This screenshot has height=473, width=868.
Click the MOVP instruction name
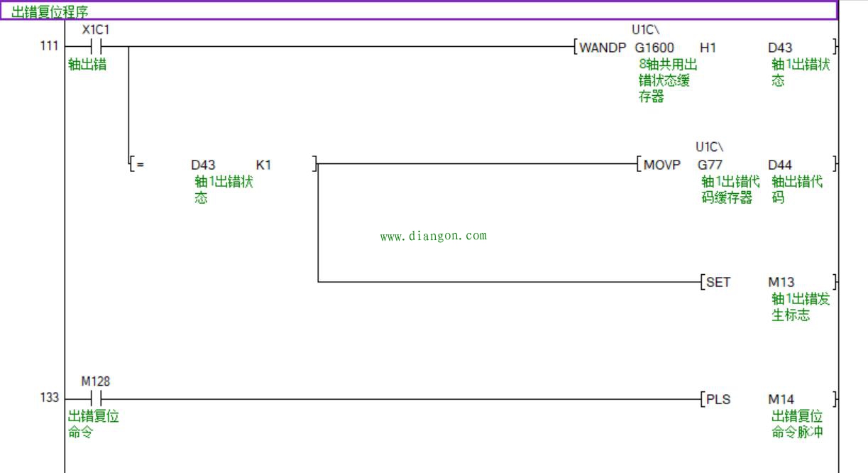point(661,165)
